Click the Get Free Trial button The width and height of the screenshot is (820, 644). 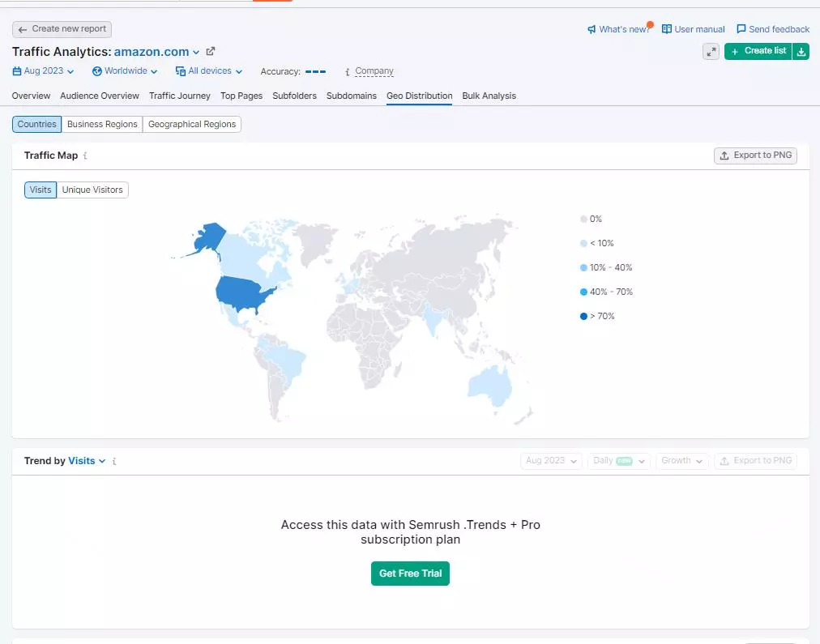coord(410,574)
